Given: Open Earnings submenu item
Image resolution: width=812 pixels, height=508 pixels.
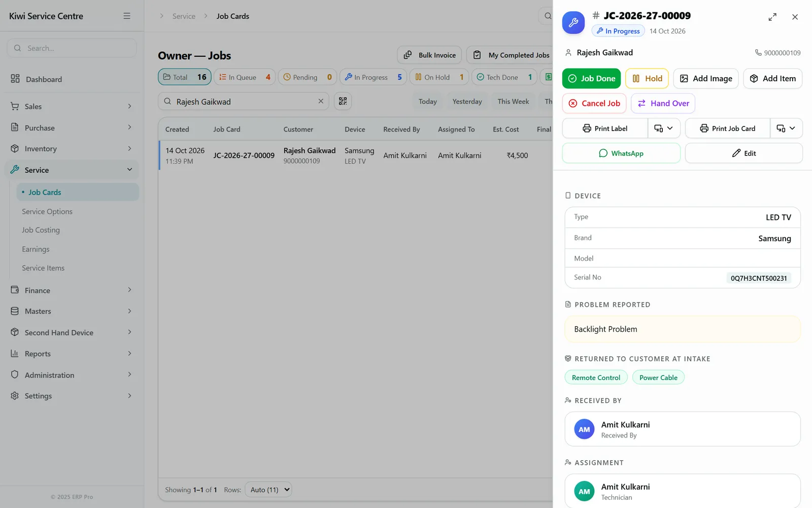Looking at the screenshot, I should click(x=78, y=249).
